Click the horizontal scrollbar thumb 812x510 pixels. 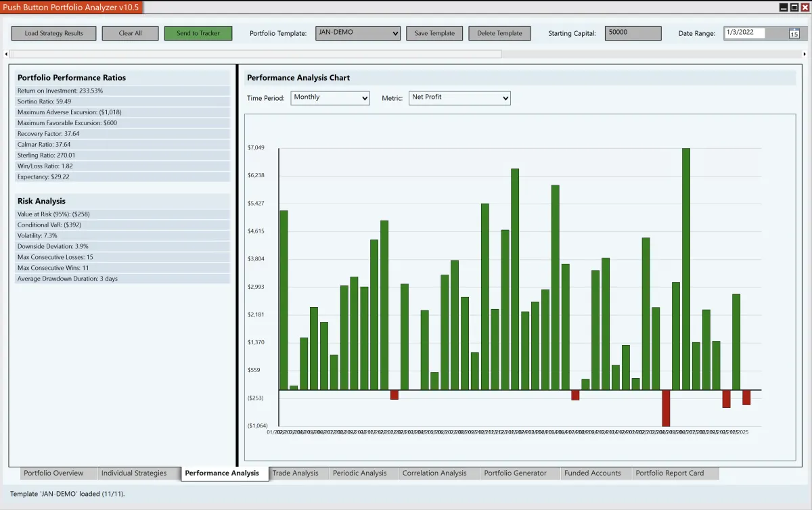click(256, 54)
